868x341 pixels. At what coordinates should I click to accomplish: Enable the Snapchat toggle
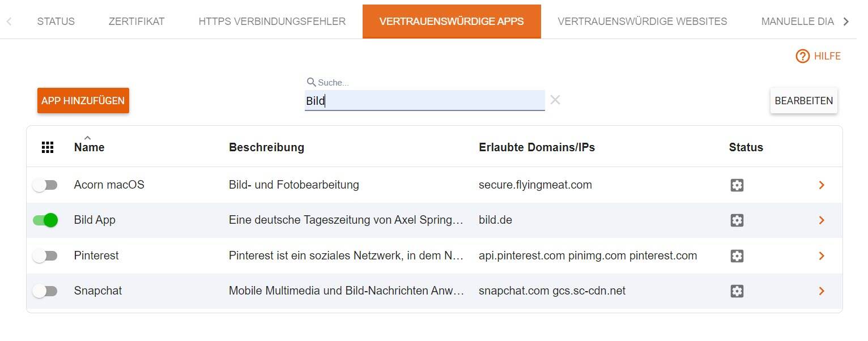45,291
